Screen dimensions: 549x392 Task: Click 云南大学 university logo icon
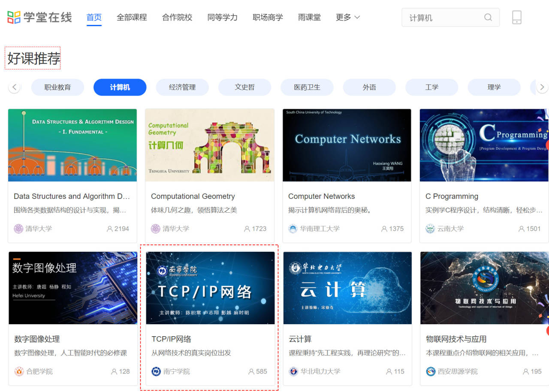pyautogui.click(x=430, y=229)
